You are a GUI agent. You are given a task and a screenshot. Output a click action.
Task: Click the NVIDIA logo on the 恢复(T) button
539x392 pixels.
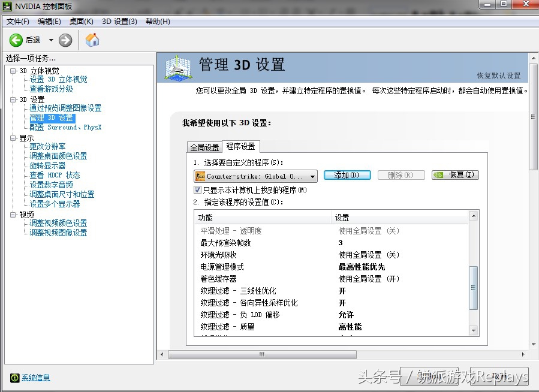437,176
